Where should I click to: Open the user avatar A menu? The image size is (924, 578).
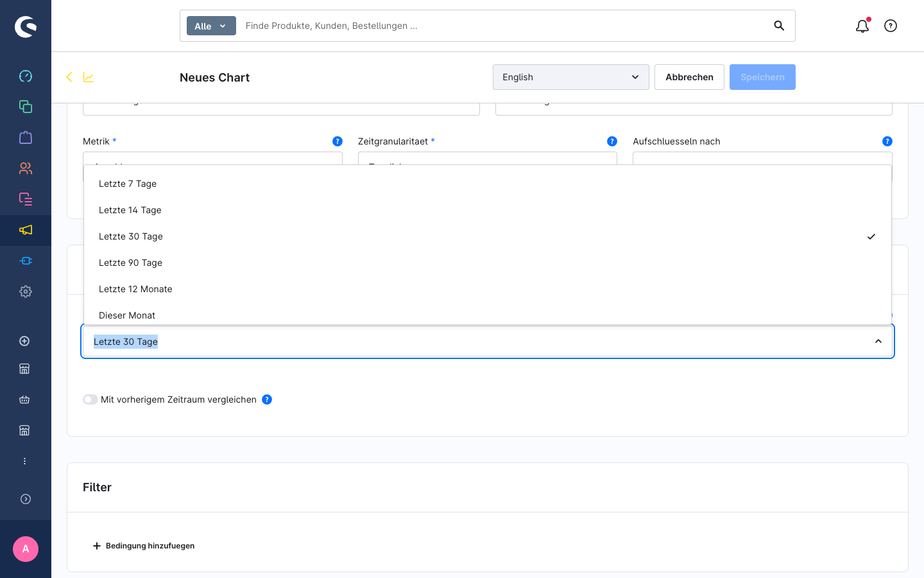(x=26, y=549)
